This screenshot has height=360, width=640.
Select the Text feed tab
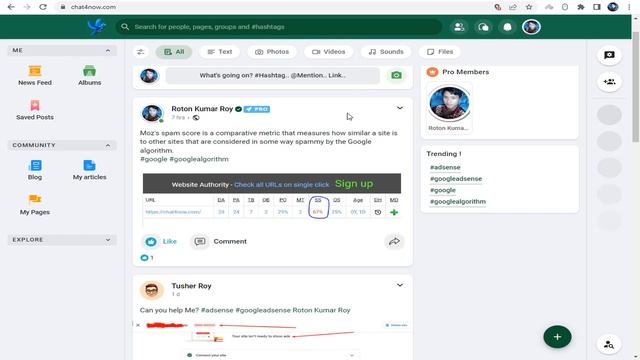pos(220,52)
